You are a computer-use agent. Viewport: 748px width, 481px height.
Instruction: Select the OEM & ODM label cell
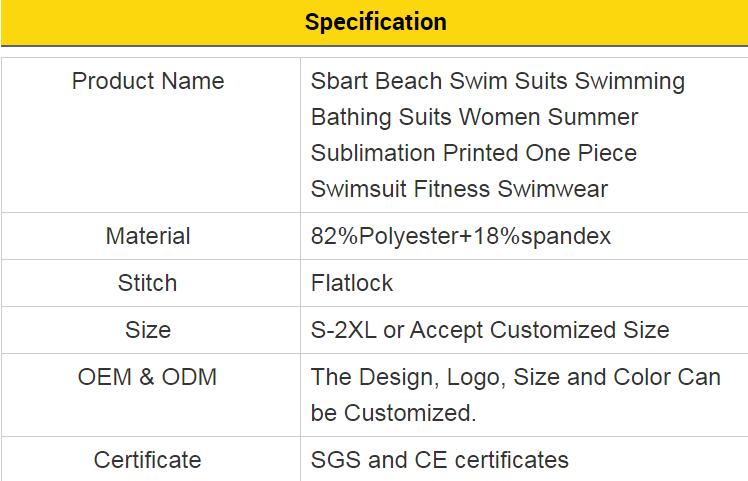click(148, 377)
